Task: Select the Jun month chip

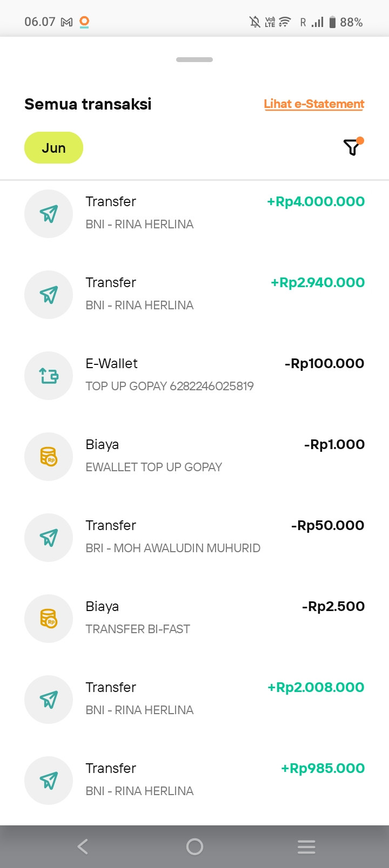Action: click(53, 148)
